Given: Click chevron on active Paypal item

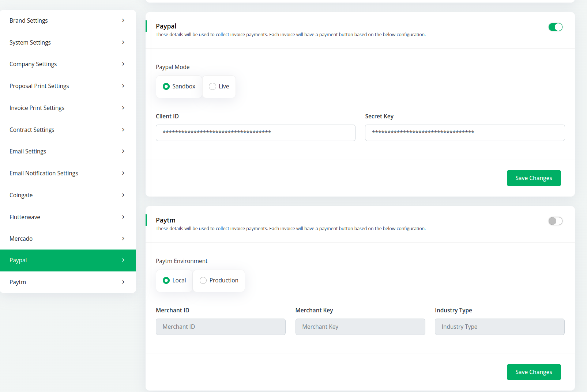Looking at the screenshot, I should (x=123, y=260).
